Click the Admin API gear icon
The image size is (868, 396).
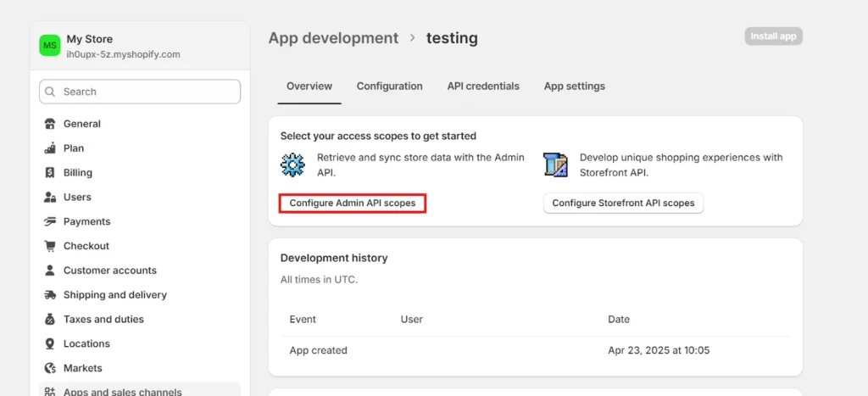(x=292, y=165)
